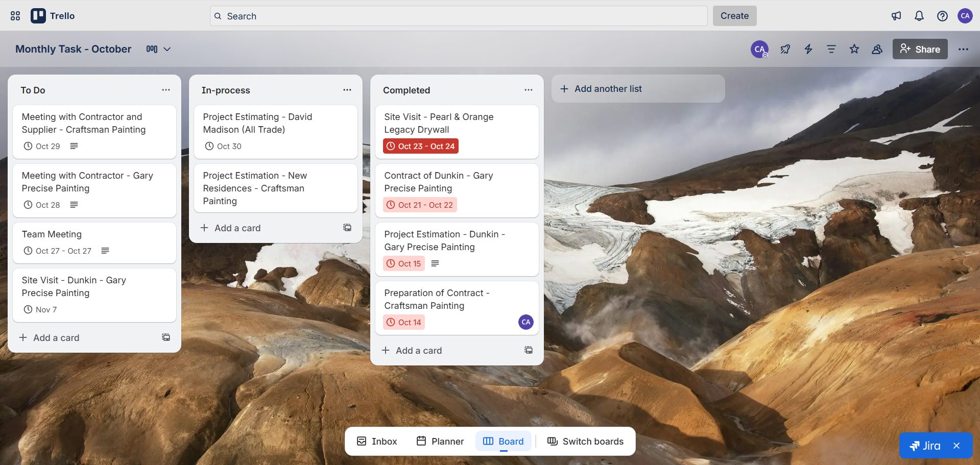Viewport: 980px width, 465px height.
Task: Create from template in Completed list
Action: 529,350
